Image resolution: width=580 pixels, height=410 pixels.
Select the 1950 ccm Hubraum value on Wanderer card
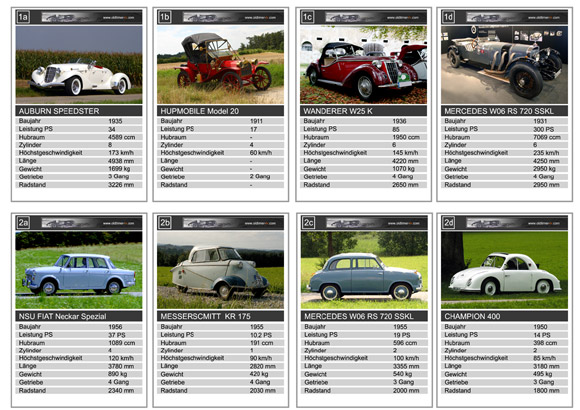click(x=405, y=137)
